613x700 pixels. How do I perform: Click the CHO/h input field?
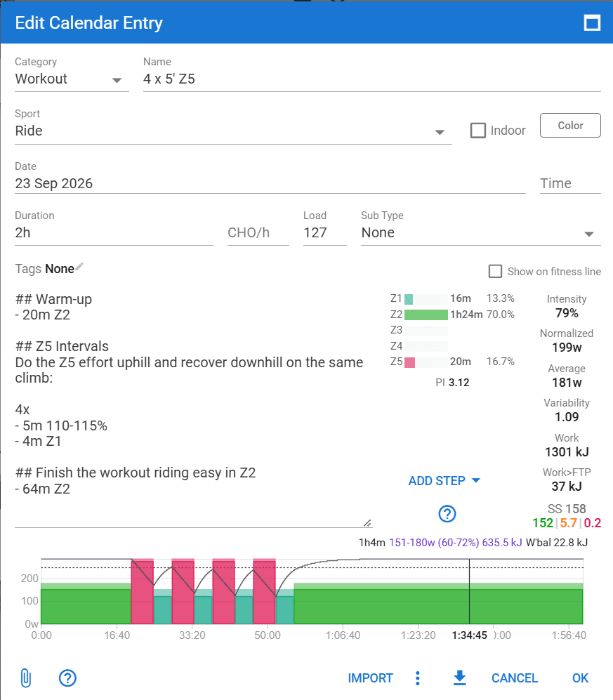point(258,233)
